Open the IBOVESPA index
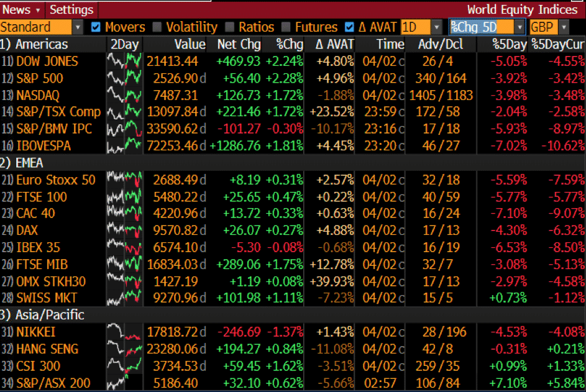 43,146
